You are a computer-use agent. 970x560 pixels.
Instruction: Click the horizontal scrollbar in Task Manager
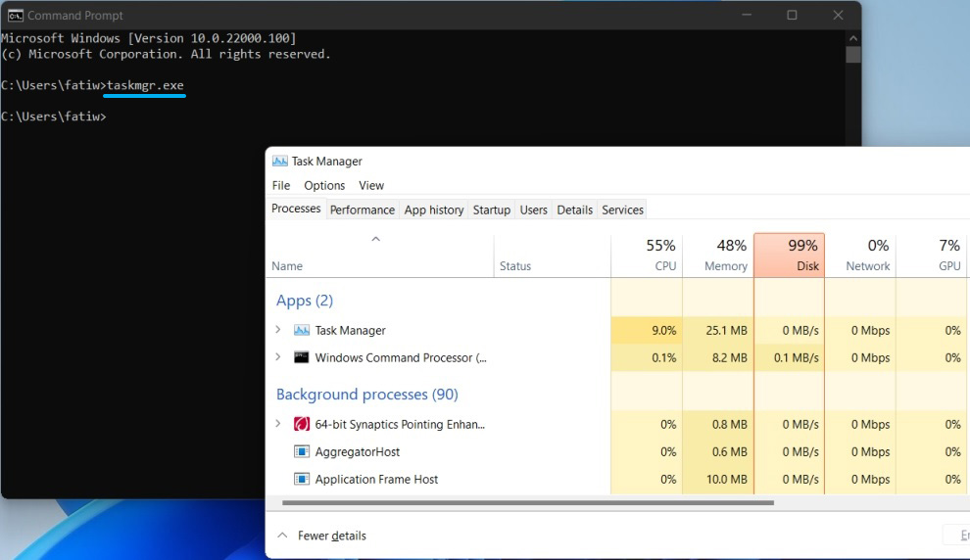click(527, 503)
